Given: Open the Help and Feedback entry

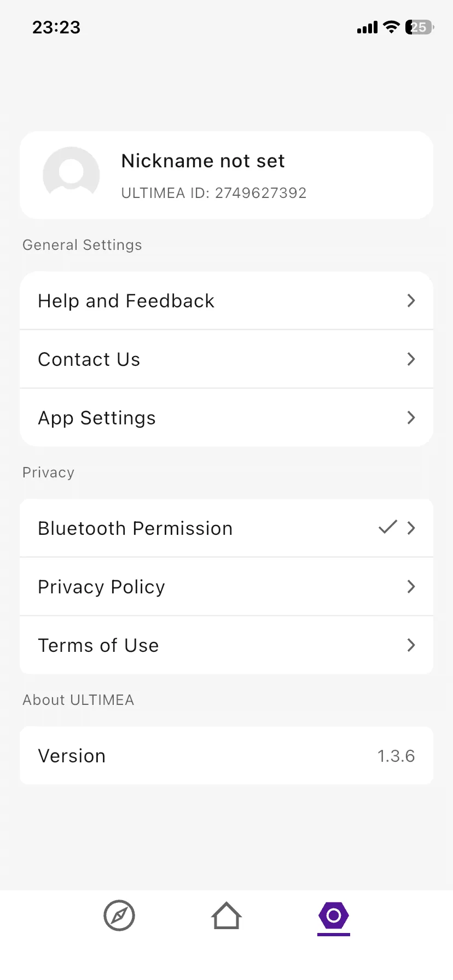Looking at the screenshot, I should point(126,301).
